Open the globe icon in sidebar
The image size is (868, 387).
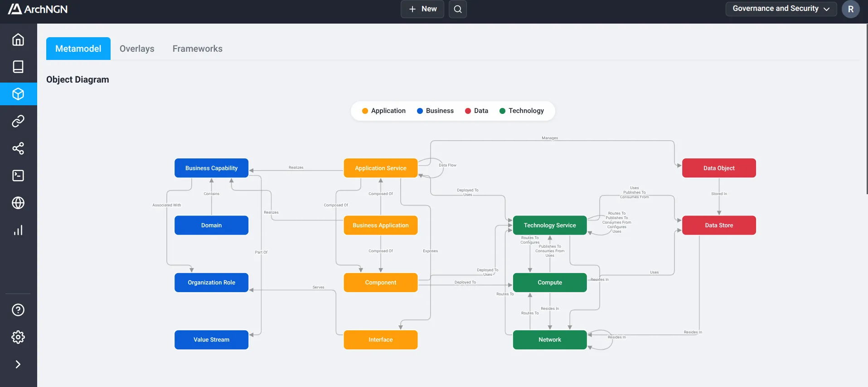[18, 203]
